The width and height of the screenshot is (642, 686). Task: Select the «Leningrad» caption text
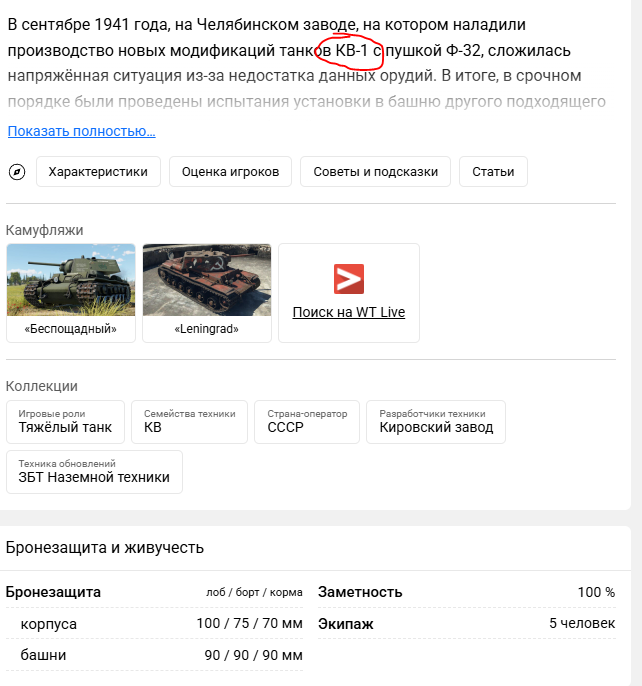pyautogui.click(x=207, y=329)
